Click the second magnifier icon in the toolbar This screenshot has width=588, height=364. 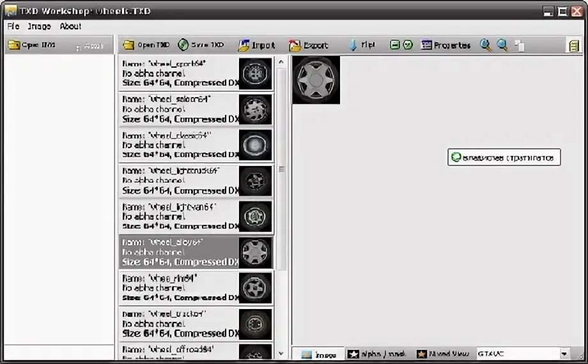502,45
